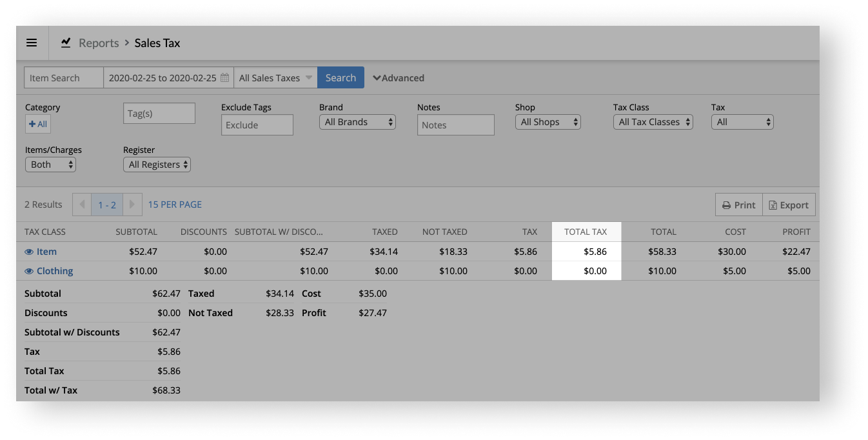This screenshot has height=440, width=868.
Task: Focus the Item Search field
Action: coord(64,78)
